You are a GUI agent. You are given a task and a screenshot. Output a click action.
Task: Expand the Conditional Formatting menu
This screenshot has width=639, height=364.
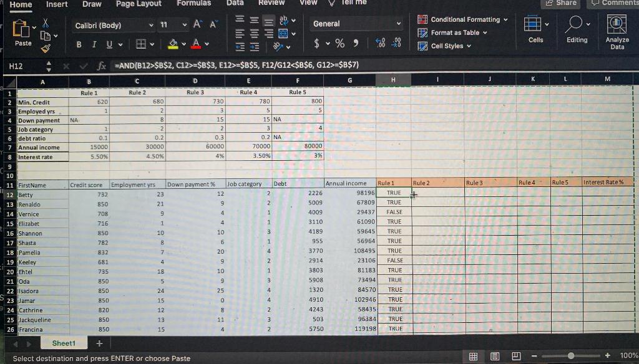click(x=463, y=19)
